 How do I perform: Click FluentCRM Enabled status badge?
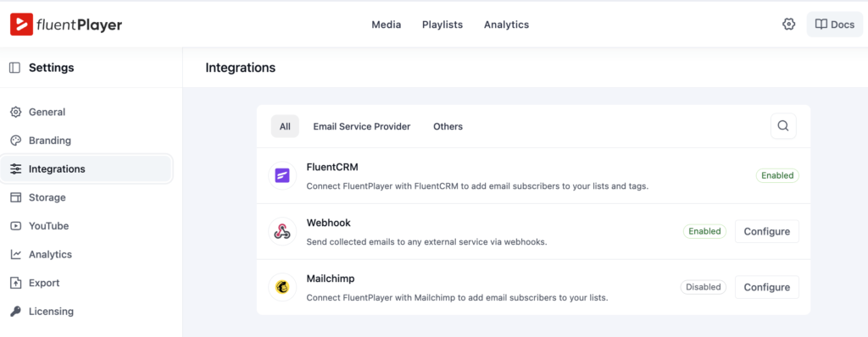[777, 175]
